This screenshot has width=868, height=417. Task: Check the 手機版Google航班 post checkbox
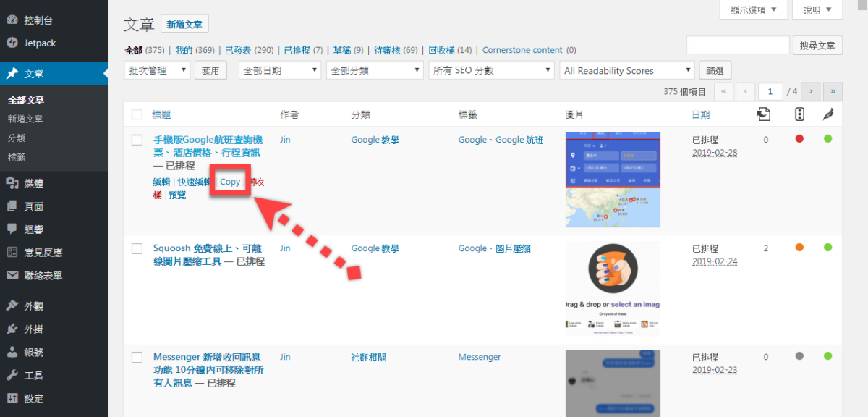click(x=137, y=140)
